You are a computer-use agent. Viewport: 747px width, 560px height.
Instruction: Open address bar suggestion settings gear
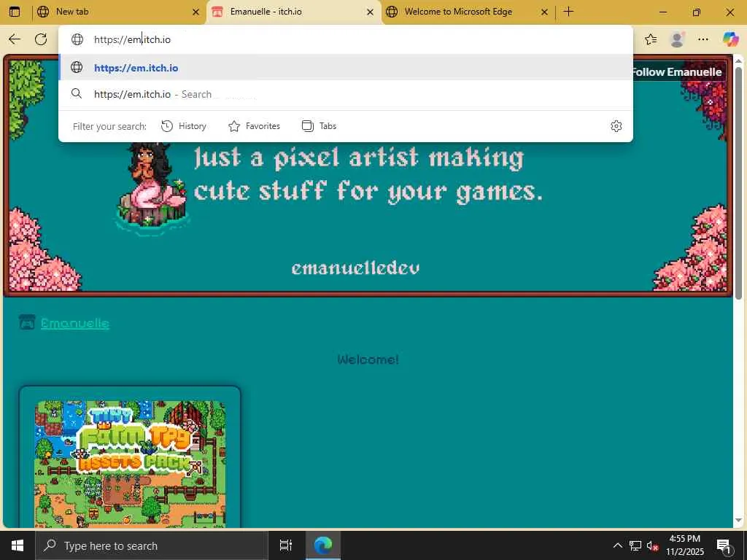pos(616,126)
